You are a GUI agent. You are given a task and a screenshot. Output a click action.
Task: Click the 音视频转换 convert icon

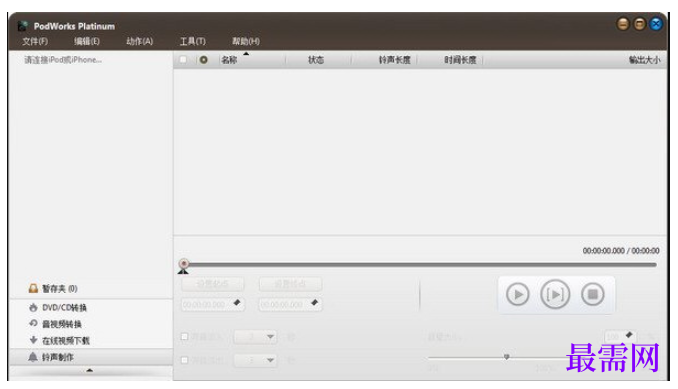pos(33,323)
